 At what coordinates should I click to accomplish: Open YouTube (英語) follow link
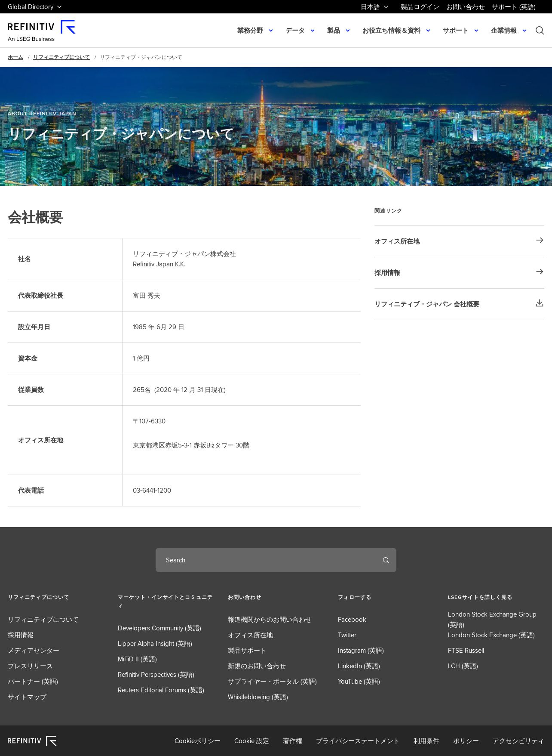click(x=359, y=682)
